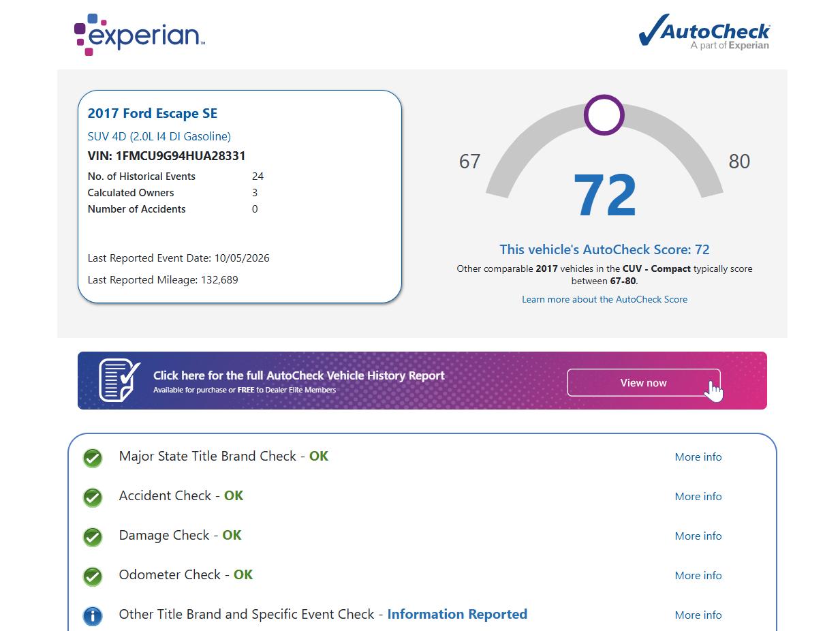The height and width of the screenshot is (631, 840).
Task: Click the Number of Accidents row
Action: pyautogui.click(x=173, y=209)
